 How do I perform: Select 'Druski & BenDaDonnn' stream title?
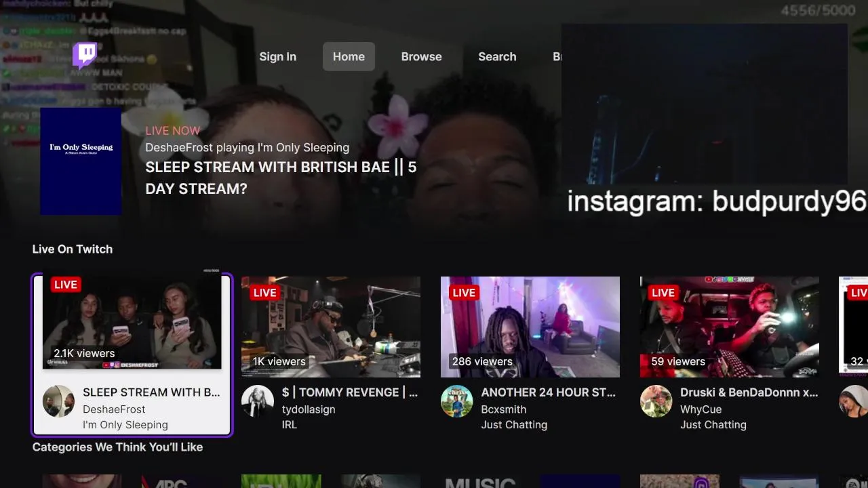pos(749,392)
